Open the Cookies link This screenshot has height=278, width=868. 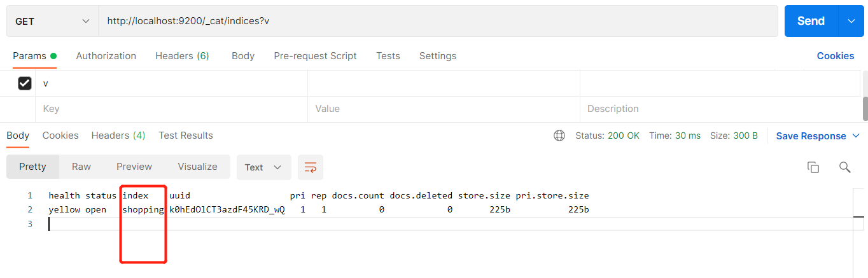pyautogui.click(x=835, y=56)
